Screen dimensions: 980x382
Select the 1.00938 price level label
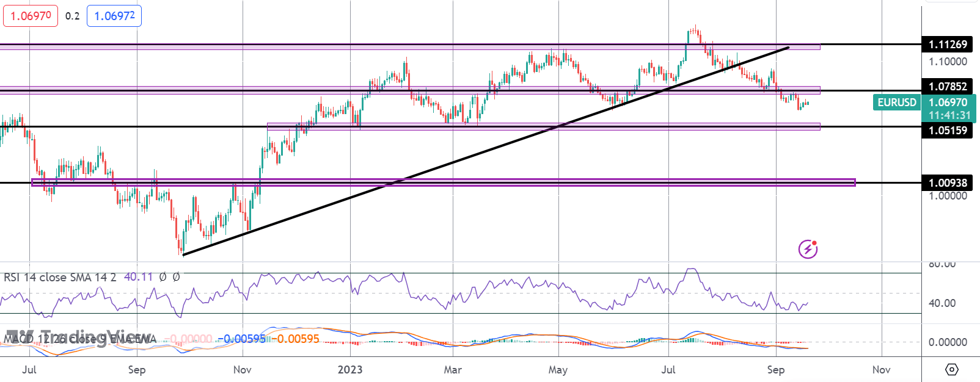[948, 182]
